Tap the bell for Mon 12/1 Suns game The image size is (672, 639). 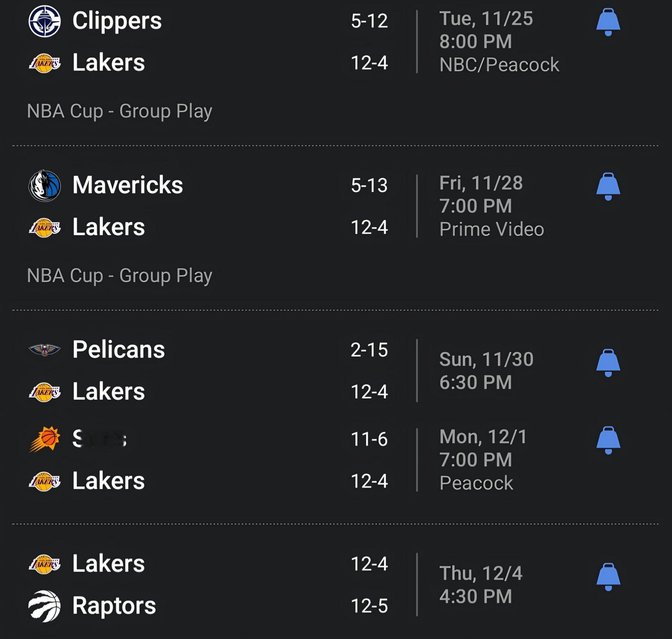tap(608, 440)
